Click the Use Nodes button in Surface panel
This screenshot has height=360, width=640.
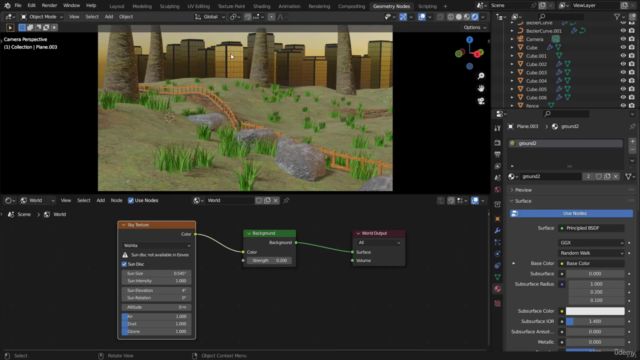pos(571,213)
